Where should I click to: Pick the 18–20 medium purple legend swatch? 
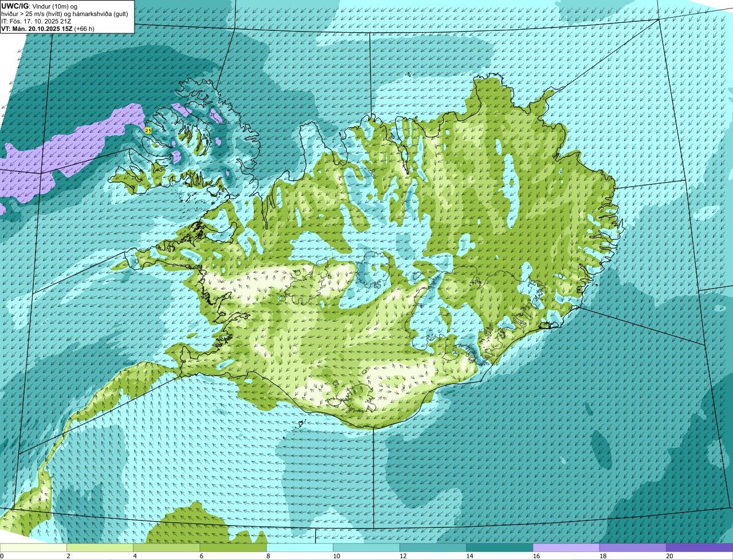coord(633,547)
